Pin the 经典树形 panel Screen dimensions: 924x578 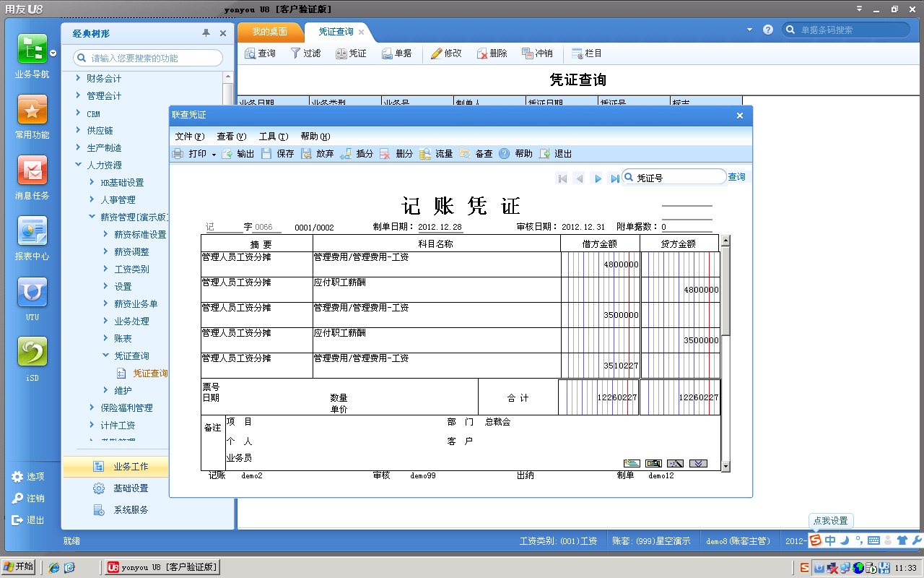206,33
